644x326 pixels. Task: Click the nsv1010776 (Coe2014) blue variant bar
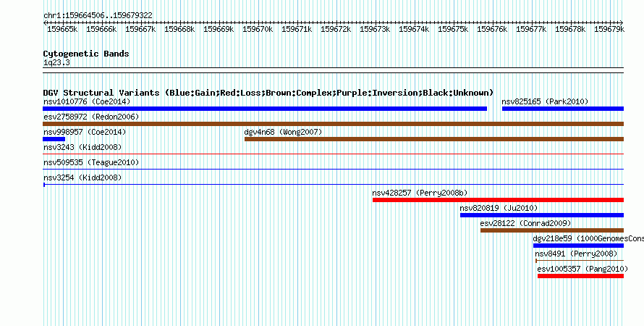pos(265,109)
